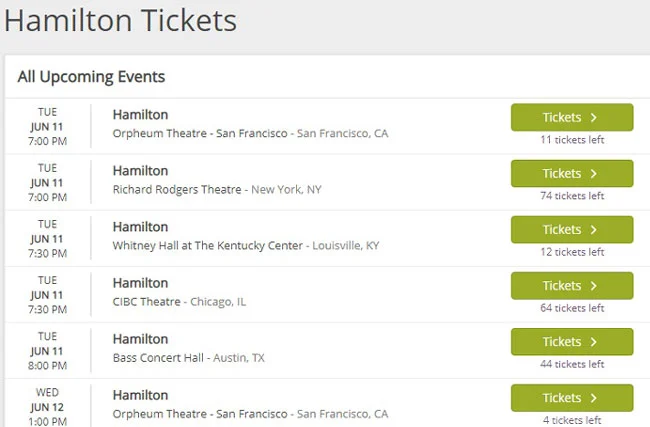The width and height of the screenshot is (650, 427).
Task: Click the Tickets button for CIBC Theatre Chicago
Action: click(572, 286)
